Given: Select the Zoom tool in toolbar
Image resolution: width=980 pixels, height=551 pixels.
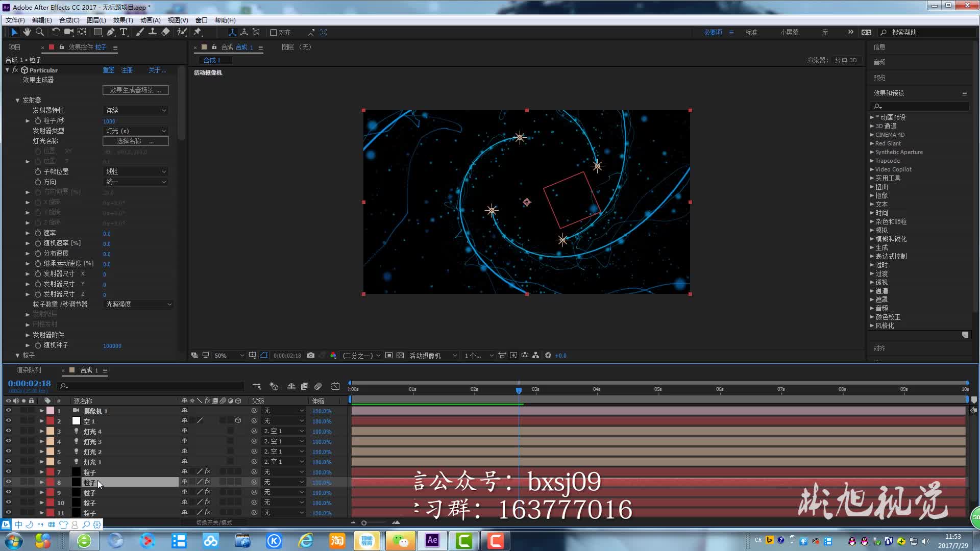Looking at the screenshot, I should [x=39, y=32].
